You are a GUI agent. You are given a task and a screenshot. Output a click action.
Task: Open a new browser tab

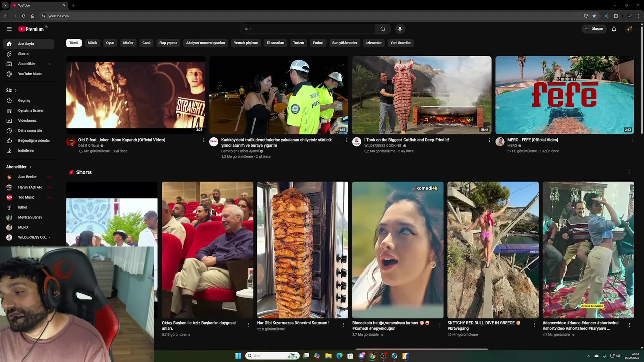73,5
